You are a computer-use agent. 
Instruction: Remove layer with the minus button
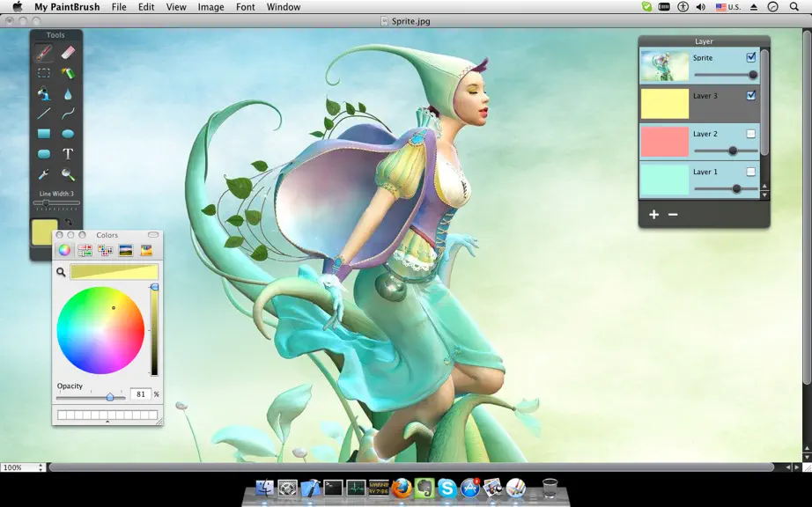click(673, 215)
